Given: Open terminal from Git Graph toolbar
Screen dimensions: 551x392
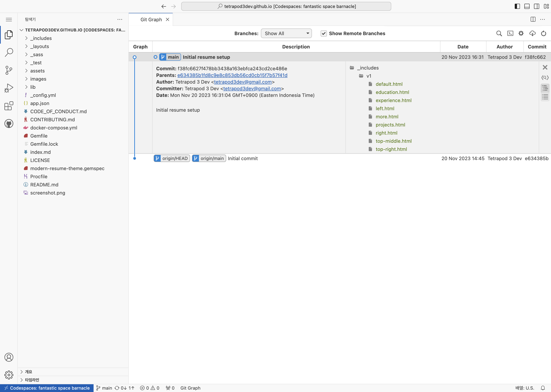Looking at the screenshot, I should pyautogui.click(x=510, y=33).
